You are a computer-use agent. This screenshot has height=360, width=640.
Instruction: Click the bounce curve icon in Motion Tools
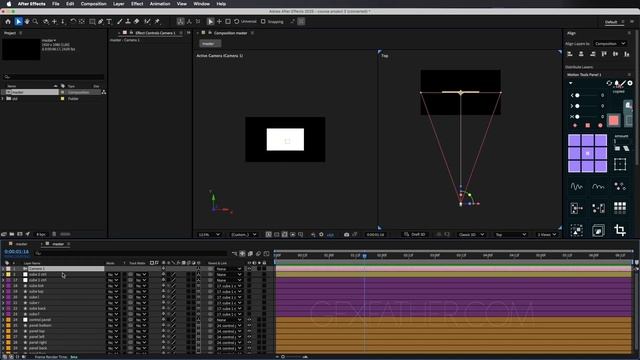(598, 187)
